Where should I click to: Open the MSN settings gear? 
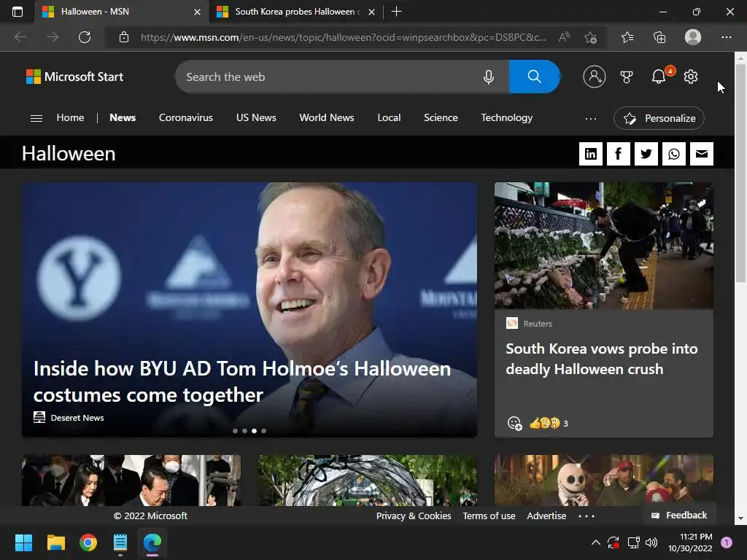coord(691,77)
